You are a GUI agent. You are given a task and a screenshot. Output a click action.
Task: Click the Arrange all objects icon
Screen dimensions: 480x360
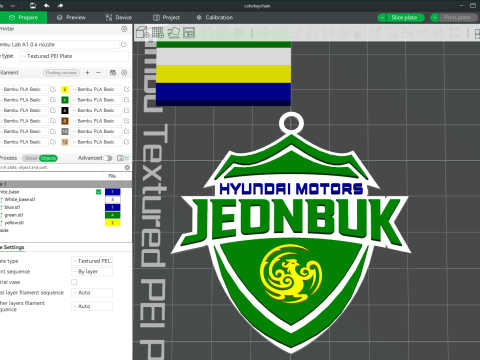[x=189, y=32]
